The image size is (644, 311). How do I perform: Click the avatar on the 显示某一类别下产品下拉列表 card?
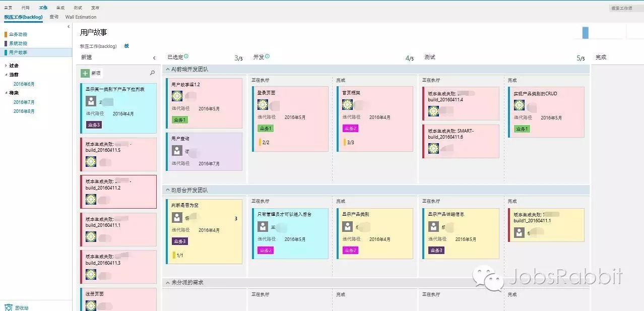[x=91, y=101]
